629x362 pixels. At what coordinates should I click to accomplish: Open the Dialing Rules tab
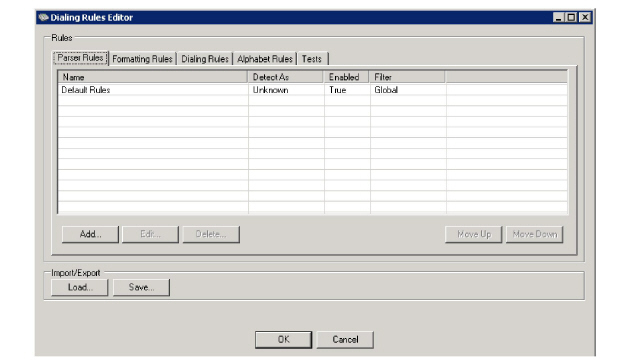click(205, 59)
